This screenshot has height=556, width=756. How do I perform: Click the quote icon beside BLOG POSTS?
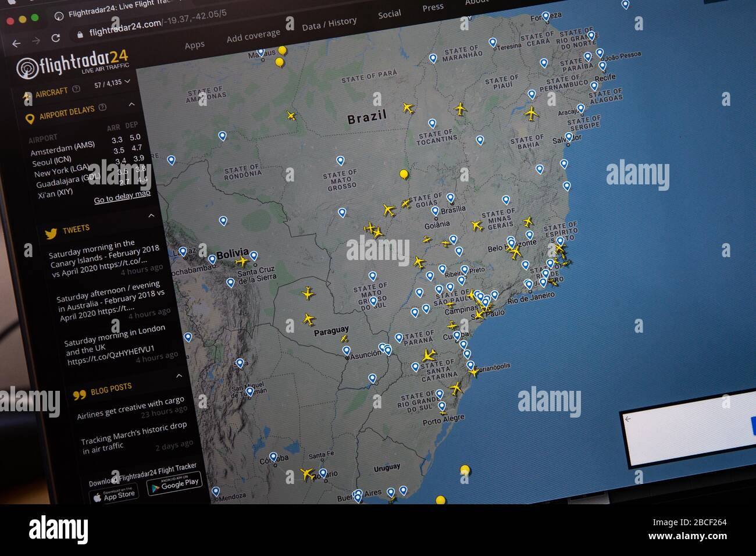pos(79,395)
